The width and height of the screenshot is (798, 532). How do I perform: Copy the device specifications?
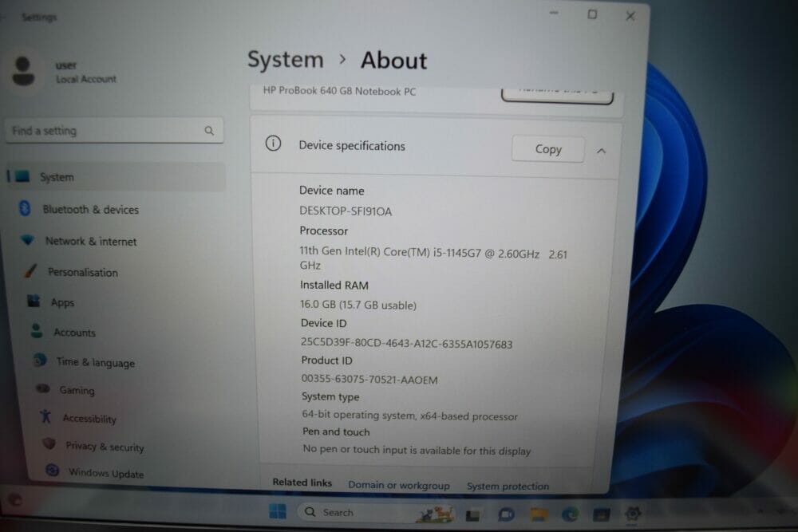(x=548, y=149)
